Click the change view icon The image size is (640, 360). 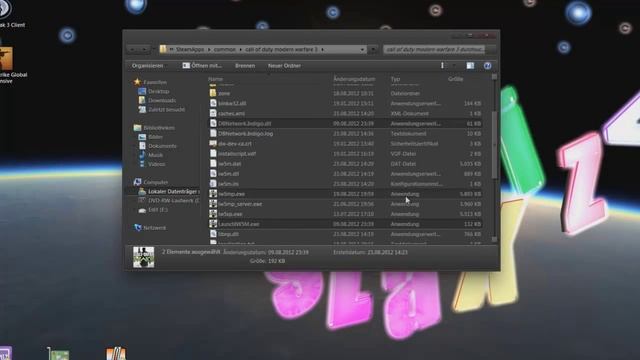pyautogui.click(x=442, y=66)
